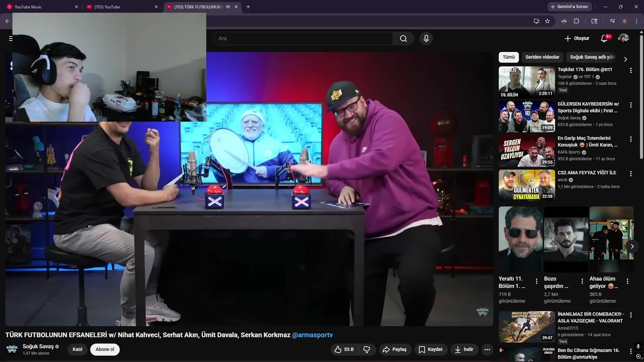Image resolution: width=644 pixels, height=362 pixels.
Task: Open the Bozo şaşırdın short thumbnail
Action: 566,239
